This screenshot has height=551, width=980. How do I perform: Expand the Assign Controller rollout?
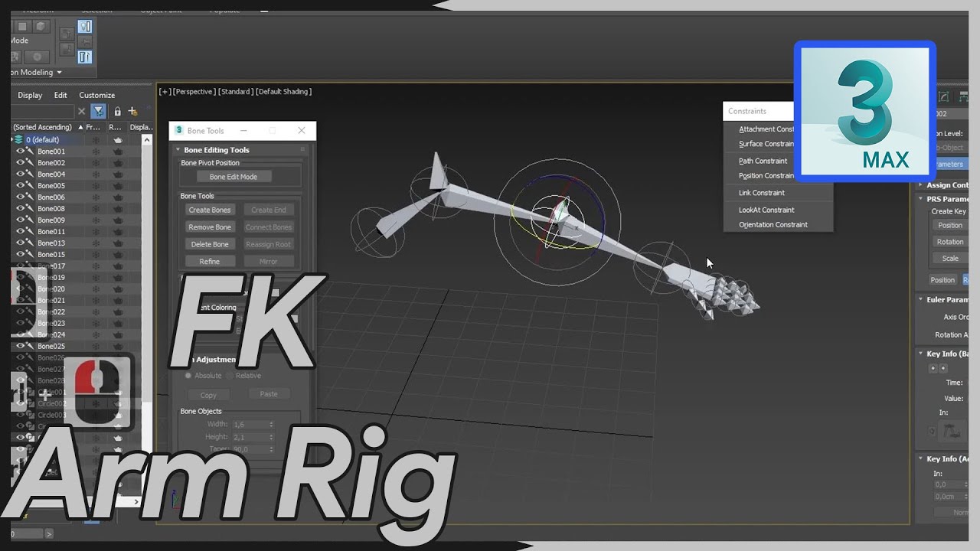coord(921,185)
